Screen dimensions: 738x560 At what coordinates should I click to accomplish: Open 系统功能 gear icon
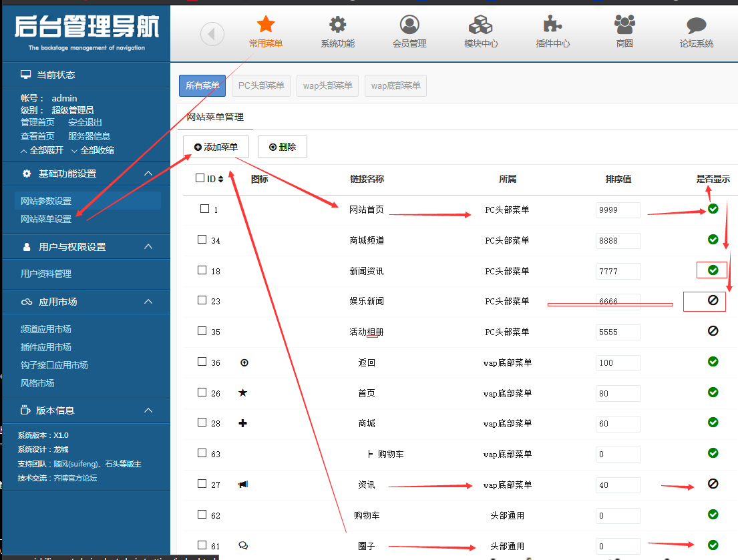tap(337, 25)
